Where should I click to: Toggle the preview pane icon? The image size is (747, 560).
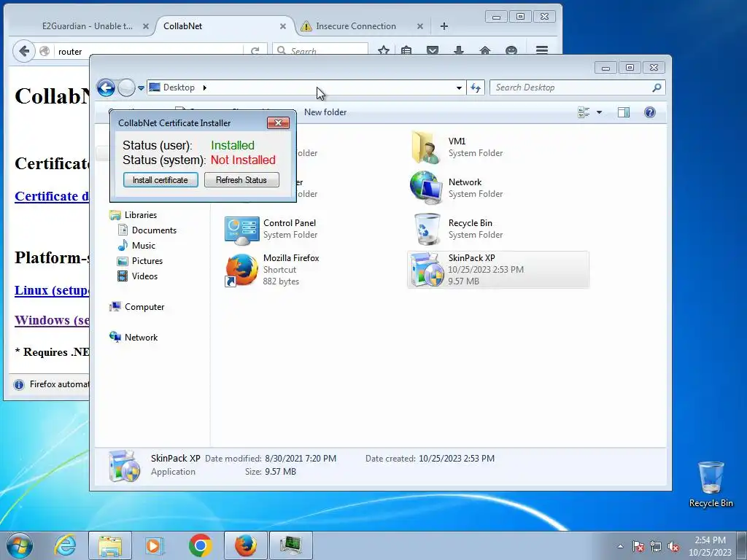coord(624,112)
